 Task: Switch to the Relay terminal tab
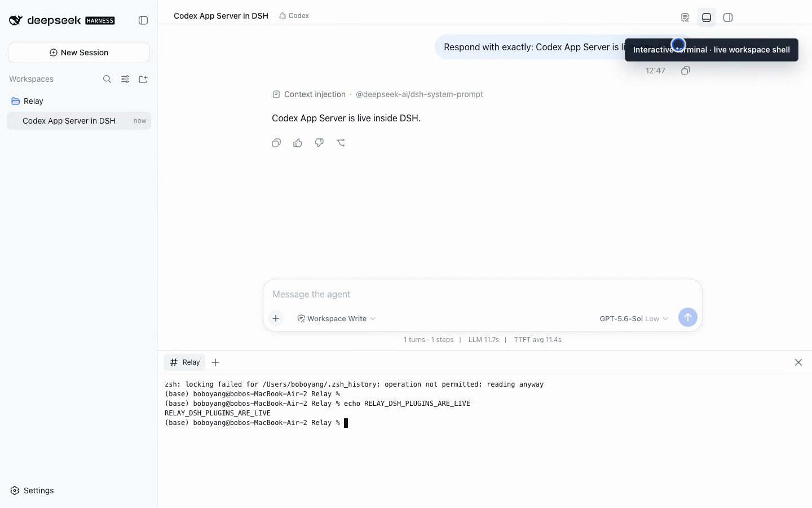184,362
